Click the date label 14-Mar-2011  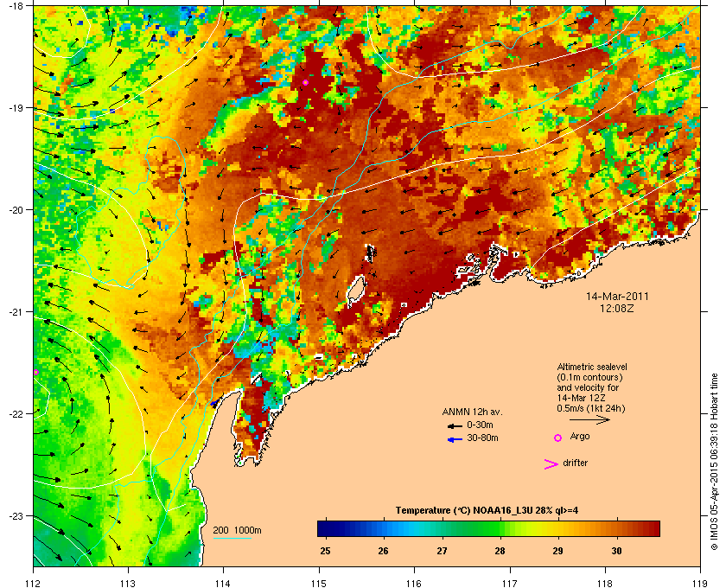tap(617, 297)
